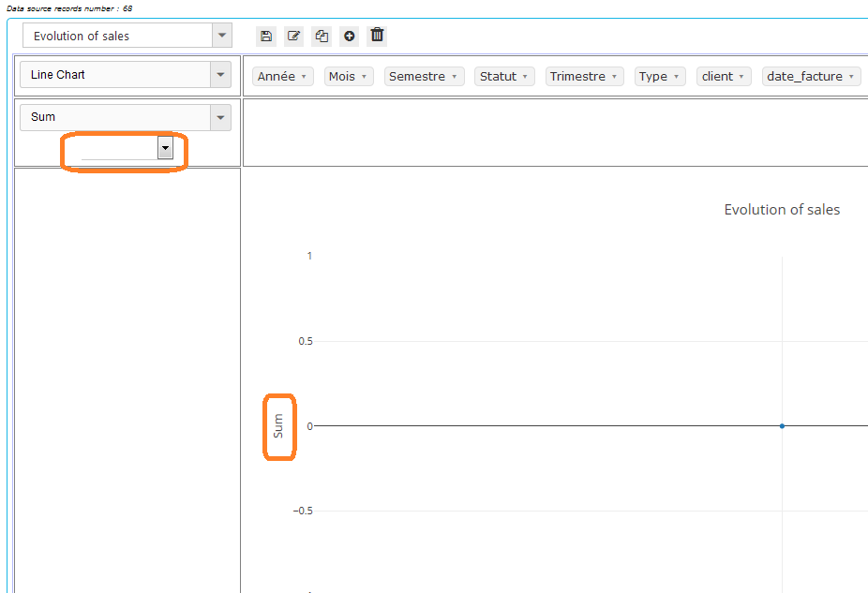Expand the Année field options

302,76
